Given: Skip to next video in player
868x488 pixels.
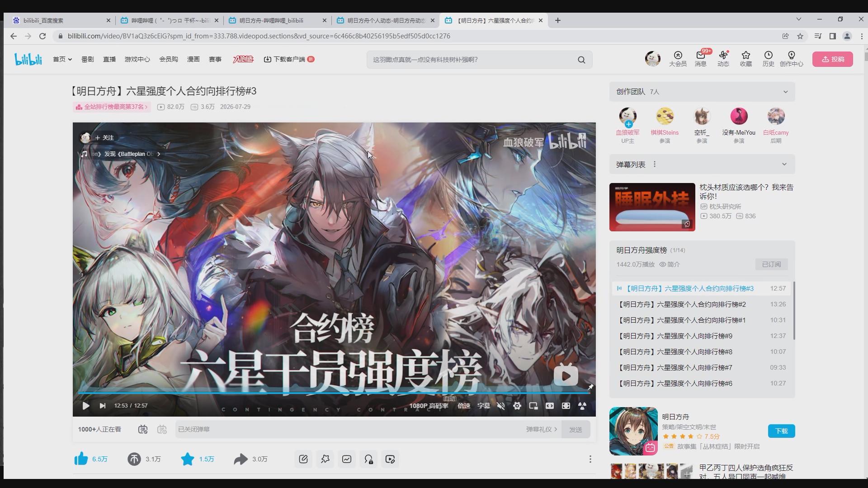Looking at the screenshot, I should click(x=103, y=406).
